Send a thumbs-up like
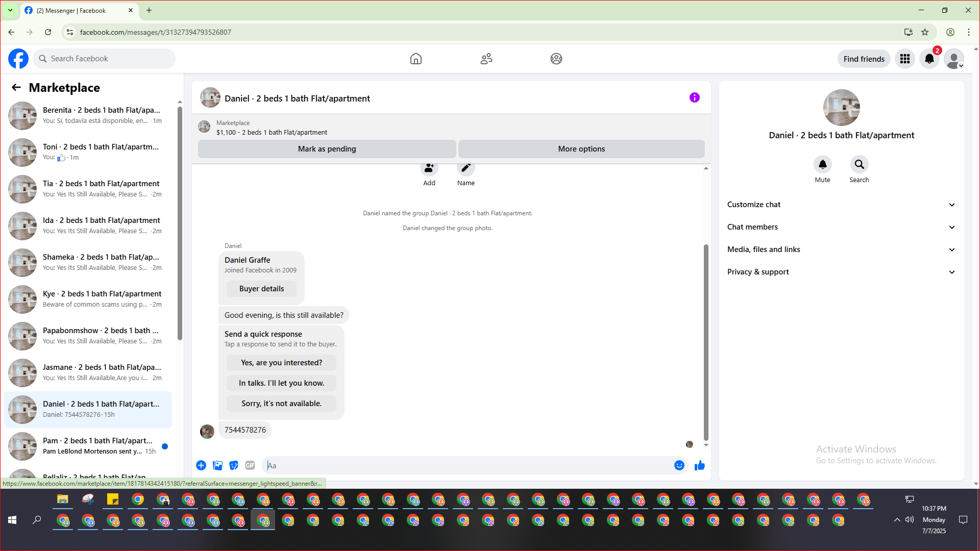Screen dimensions: 980x551 point(699,465)
